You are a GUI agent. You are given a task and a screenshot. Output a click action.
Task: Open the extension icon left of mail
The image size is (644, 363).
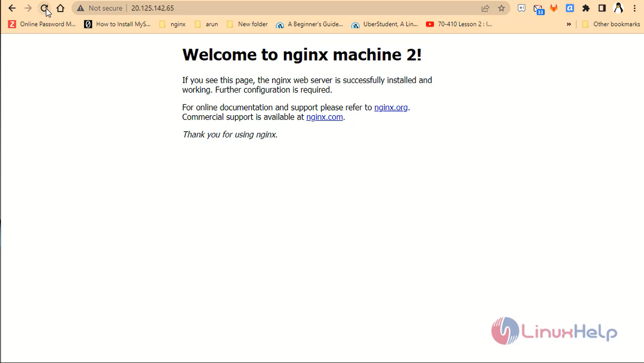pyautogui.click(x=521, y=8)
